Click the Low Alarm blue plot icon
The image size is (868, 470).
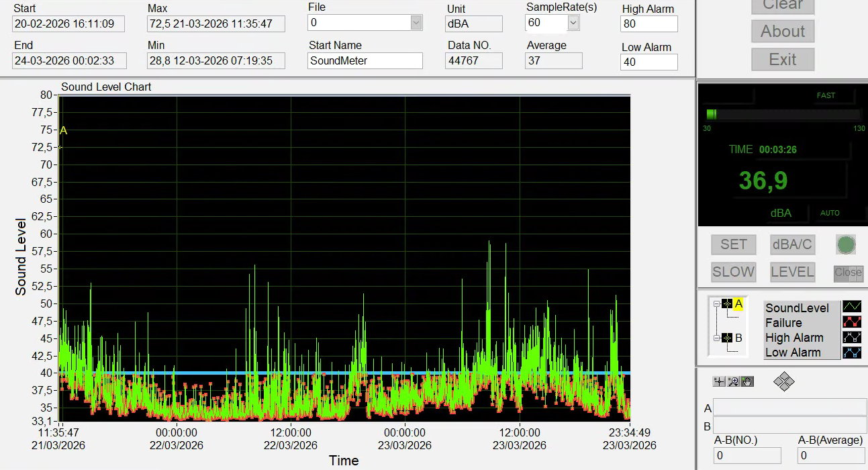[852, 352]
